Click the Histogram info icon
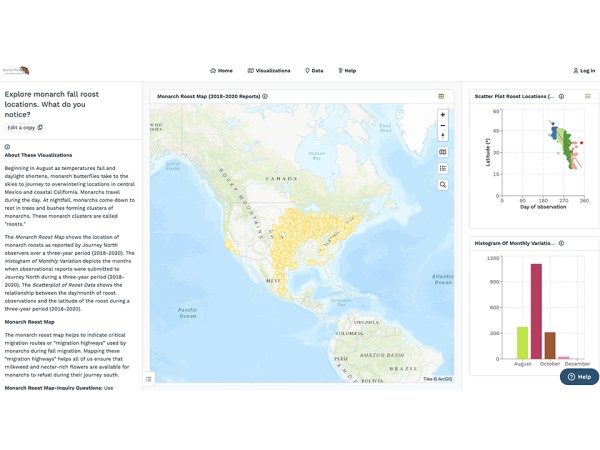The height and width of the screenshot is (450, 600). coord(561,243)
